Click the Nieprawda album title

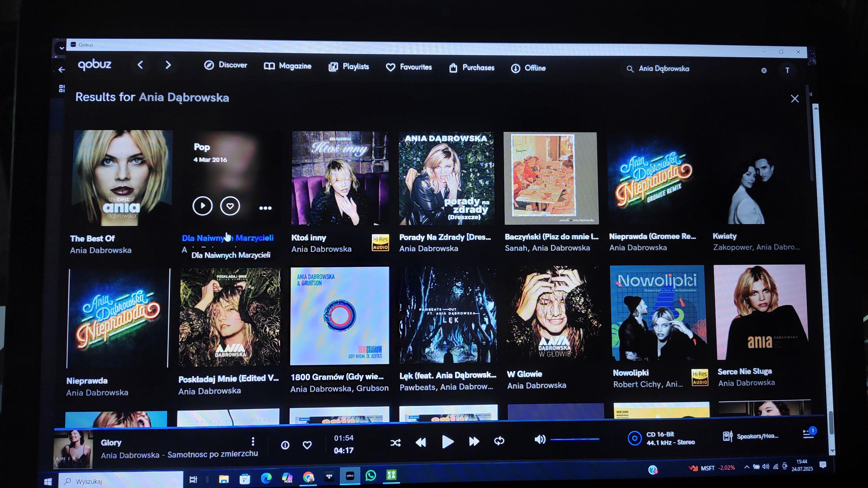pyautogui.click(x=87, y=381)
